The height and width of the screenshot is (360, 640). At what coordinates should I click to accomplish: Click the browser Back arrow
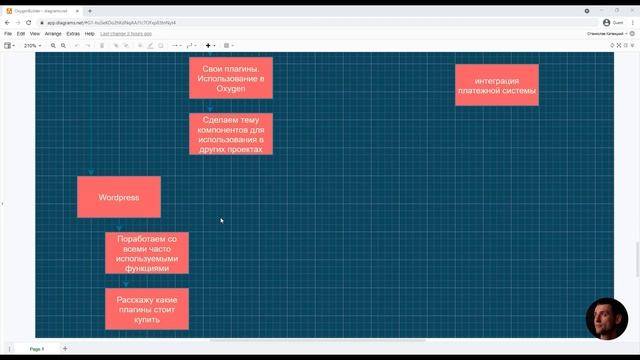[7, 23]
